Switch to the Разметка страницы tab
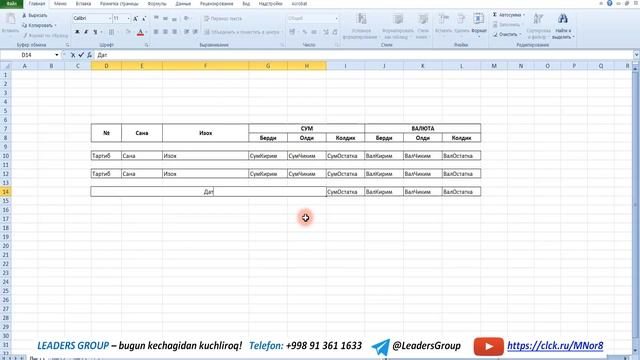Image resolution: width=640 pixels, height=360 pixels. click(x=119, y=4)
